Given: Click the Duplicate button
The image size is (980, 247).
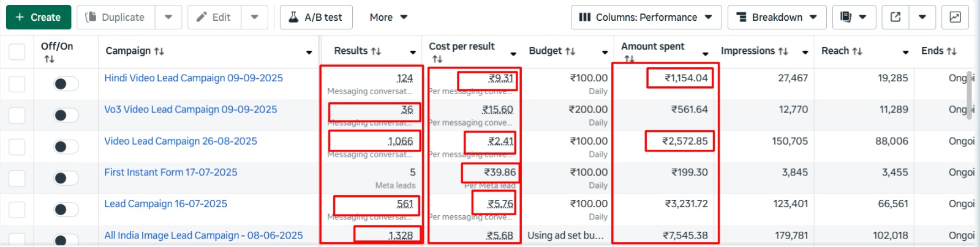Looking at the screenshot, I should [x=116, y=17].
